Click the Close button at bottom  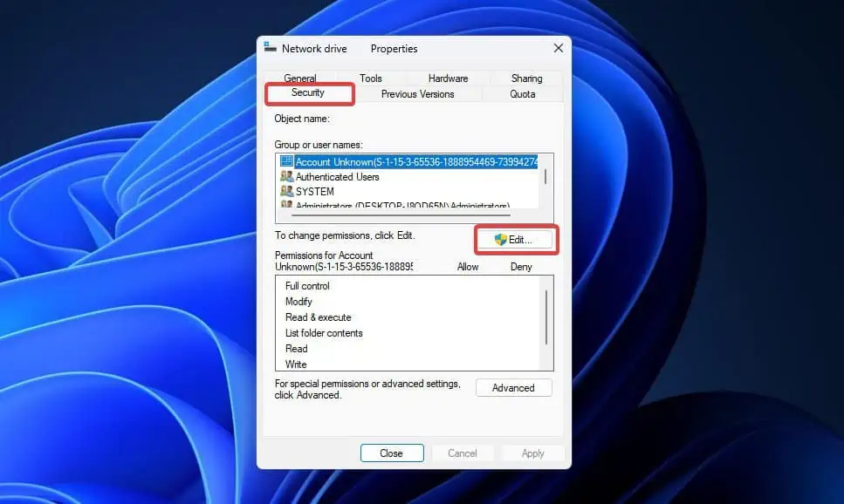(x=392, y=453)
